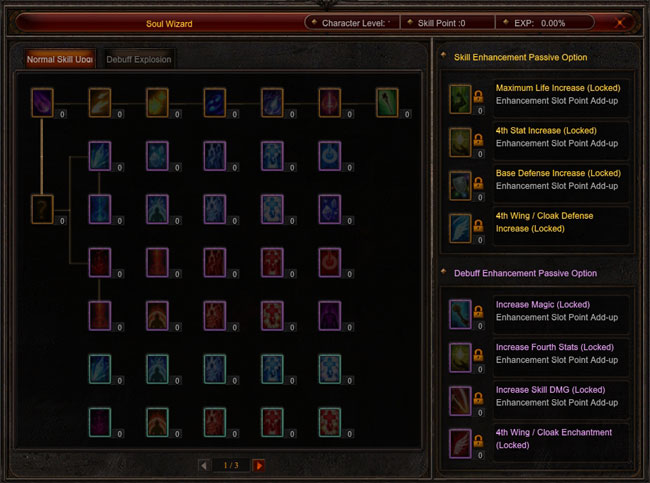Select the purple flame skill icon in the top row
This screenshot has height=483, width=650.
tap(42, 102)
